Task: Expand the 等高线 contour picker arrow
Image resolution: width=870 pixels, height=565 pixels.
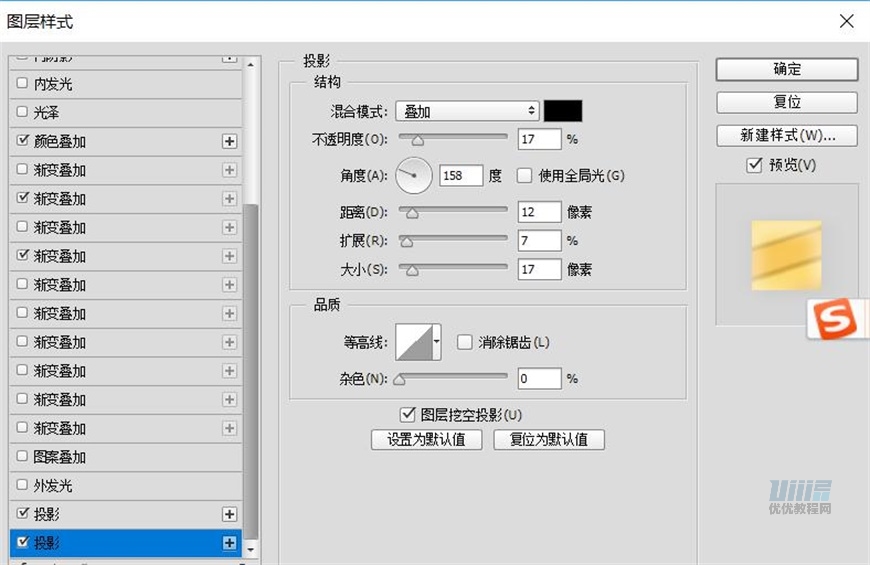Action: click(x=436, y=342)
